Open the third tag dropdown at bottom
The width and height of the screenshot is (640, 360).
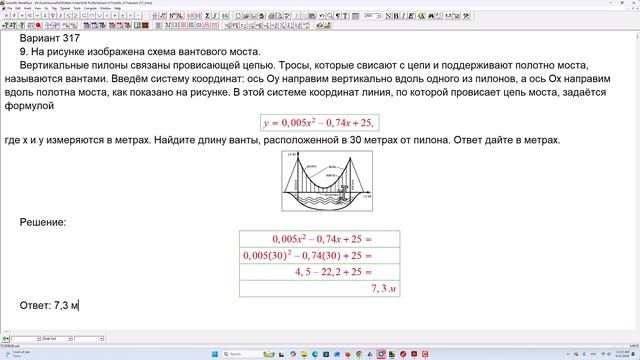pyautogui.click(x=89, y=339)
